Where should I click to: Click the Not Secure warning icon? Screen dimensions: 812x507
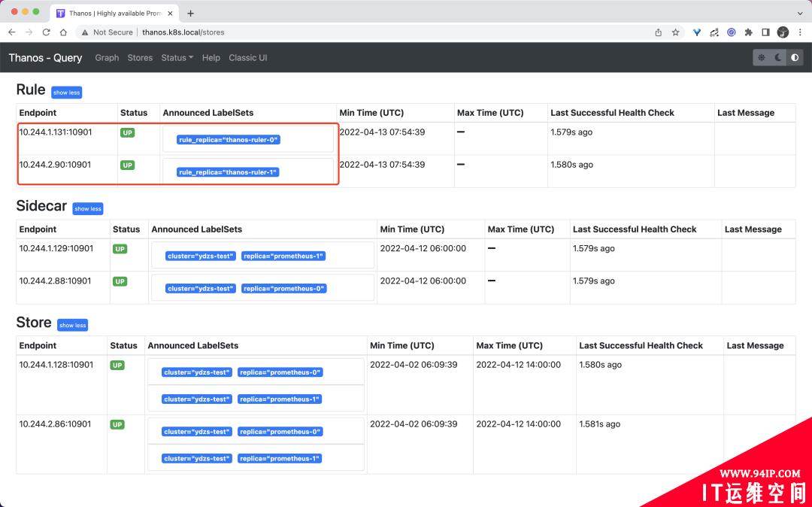pos(85,32)
